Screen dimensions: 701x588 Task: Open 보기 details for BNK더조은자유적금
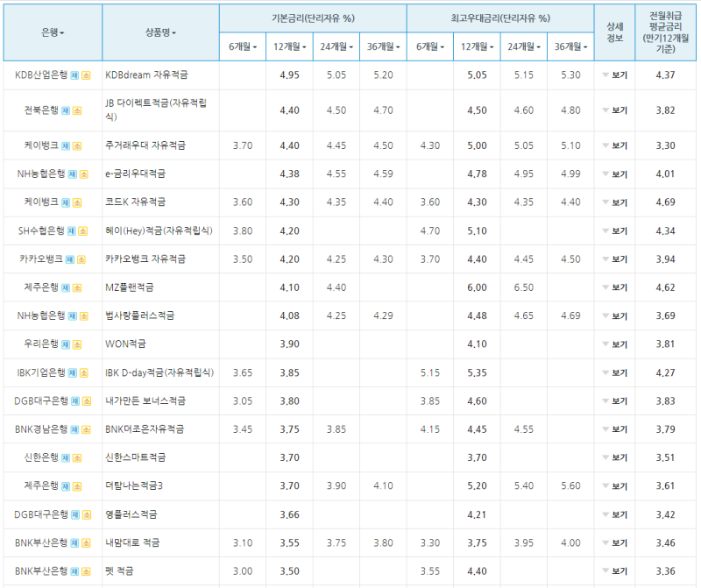coord(615,429)
